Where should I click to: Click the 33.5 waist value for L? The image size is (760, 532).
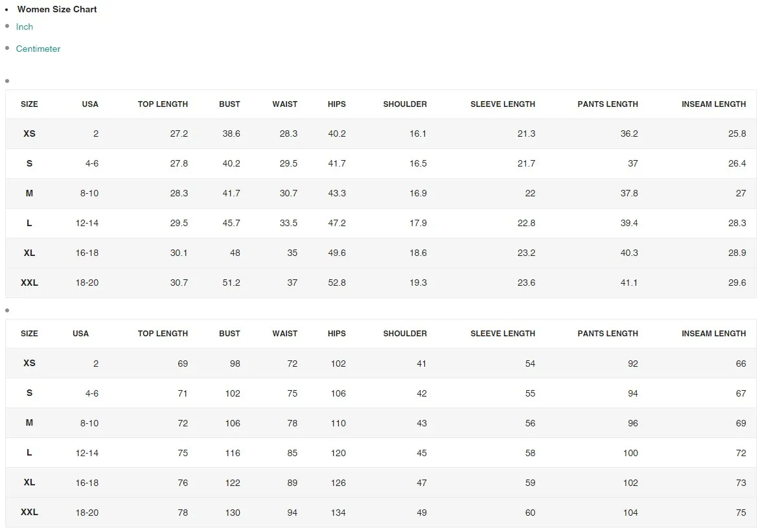[x=288, y=223]
